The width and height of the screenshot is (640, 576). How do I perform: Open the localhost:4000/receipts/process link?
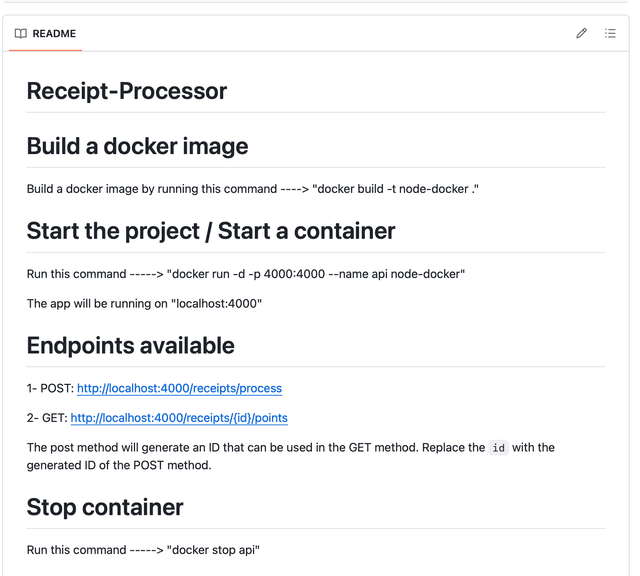(x=179, y=388)
